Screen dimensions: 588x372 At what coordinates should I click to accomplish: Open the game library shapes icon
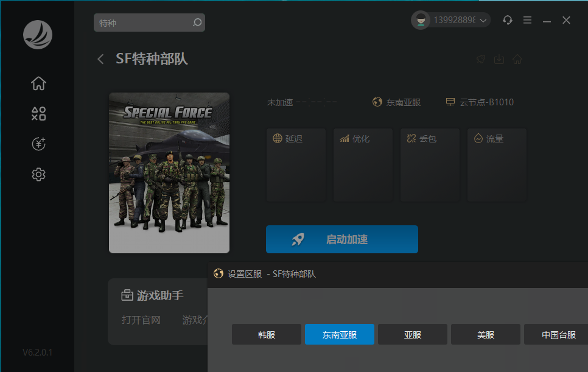coord(38,114)
